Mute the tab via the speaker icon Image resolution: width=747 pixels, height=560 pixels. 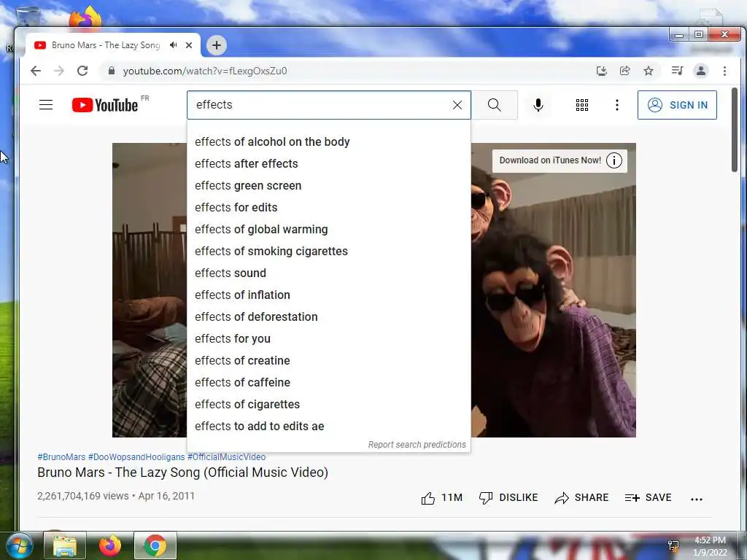[174, 44]
